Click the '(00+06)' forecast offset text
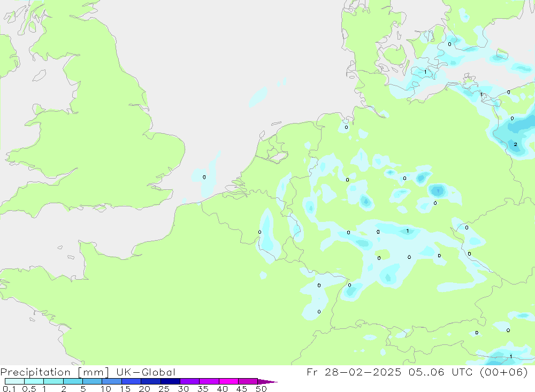The width and height of the screenshot is (535, 392). [504, 372]
